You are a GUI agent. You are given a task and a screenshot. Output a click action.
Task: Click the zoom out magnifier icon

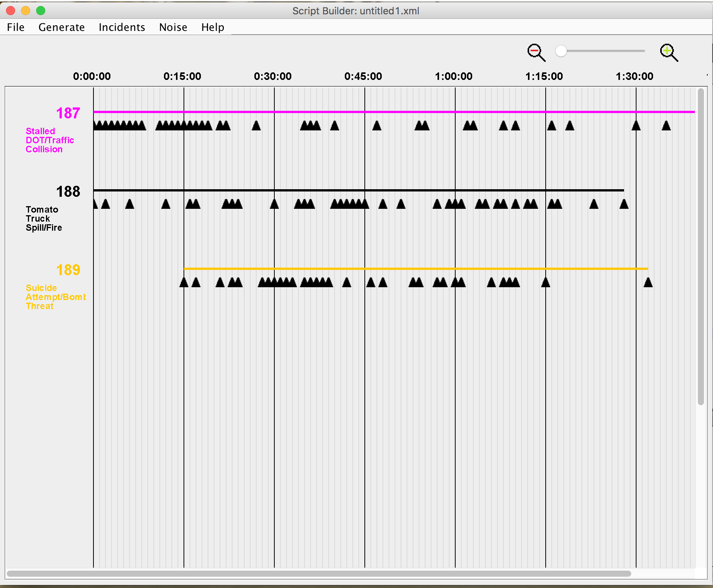pyautogui.click(x=536, y=52)
